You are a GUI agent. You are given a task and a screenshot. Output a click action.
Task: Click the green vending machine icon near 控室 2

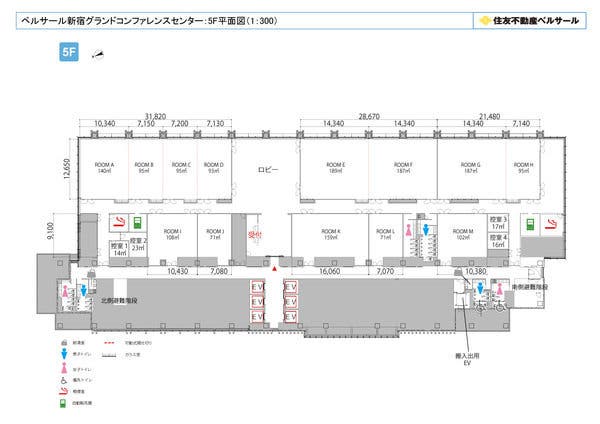139,223
